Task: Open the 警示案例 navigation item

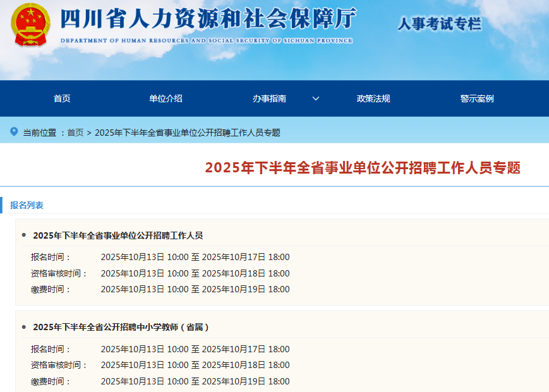Action: click(x=477, y=98)
